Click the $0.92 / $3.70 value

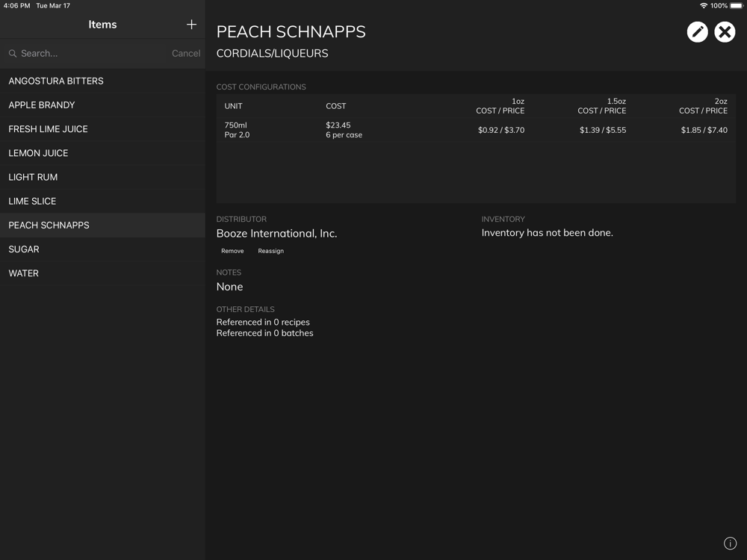501,130
